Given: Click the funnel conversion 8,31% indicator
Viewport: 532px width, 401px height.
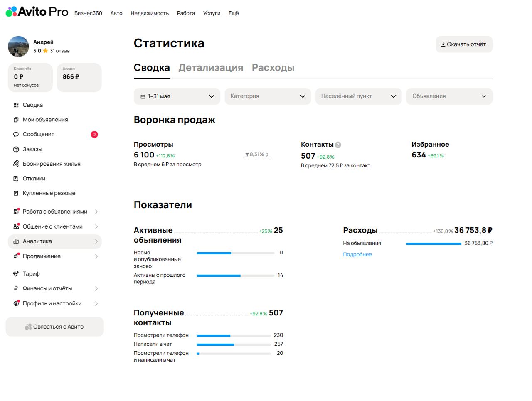Looking at the screenshot, I should [x=257, y=155].
